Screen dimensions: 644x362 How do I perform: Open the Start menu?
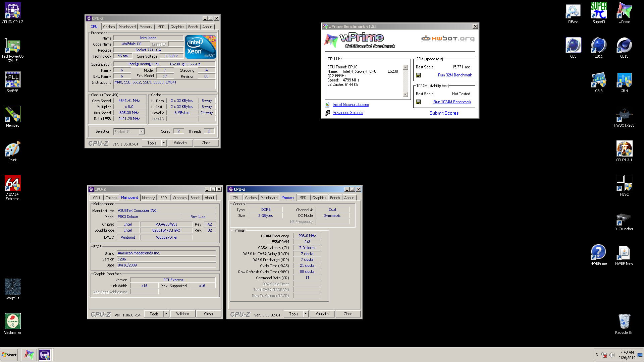point(9,355)
